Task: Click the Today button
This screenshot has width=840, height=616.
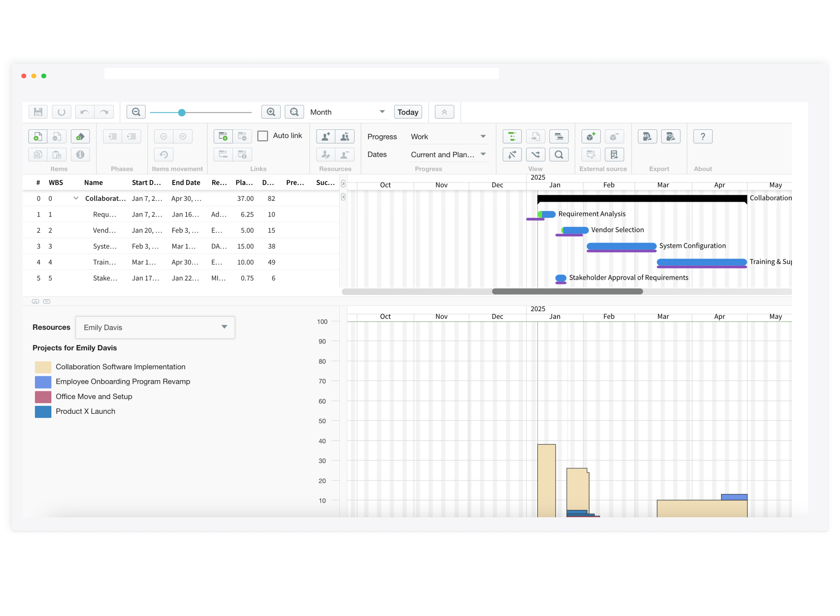Action: tap(408, 112)
